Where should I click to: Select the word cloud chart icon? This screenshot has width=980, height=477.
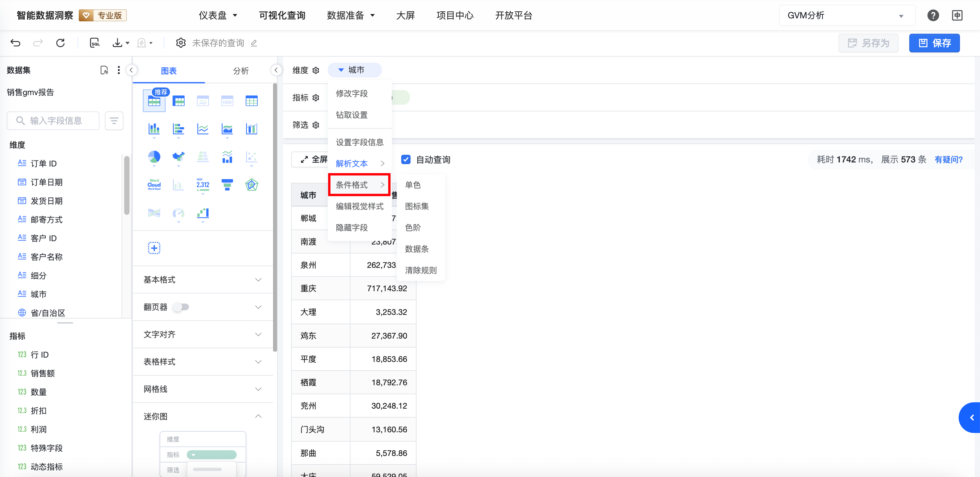tap(154, 185)
